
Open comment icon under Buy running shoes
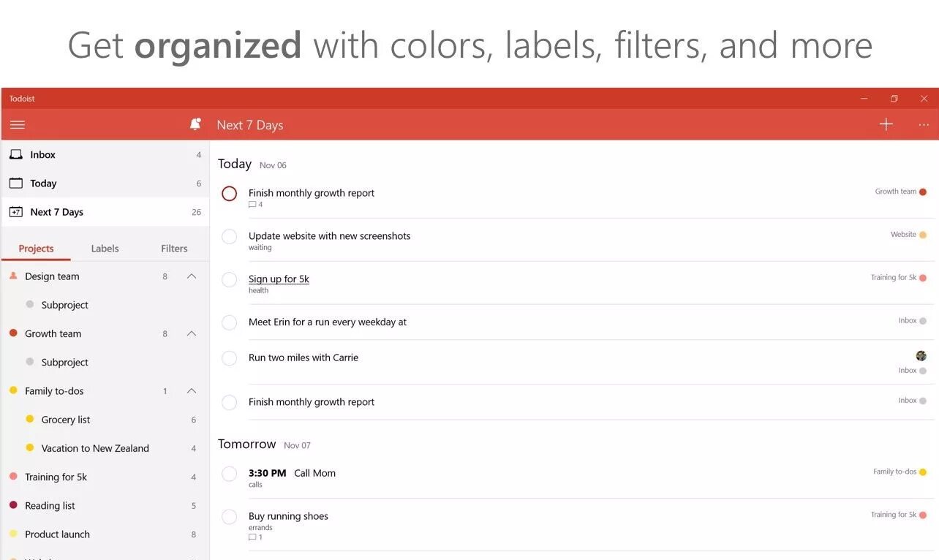pos(253,537)
